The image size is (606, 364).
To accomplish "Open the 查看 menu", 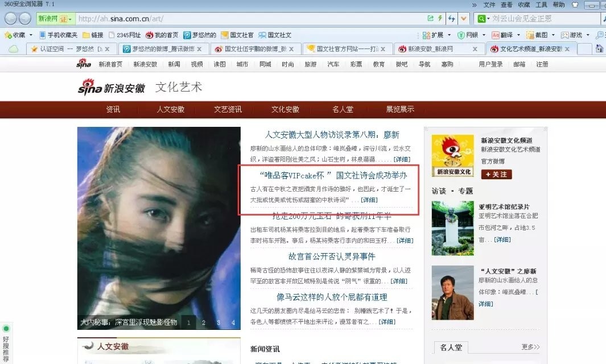I will (x=506, y=5).
